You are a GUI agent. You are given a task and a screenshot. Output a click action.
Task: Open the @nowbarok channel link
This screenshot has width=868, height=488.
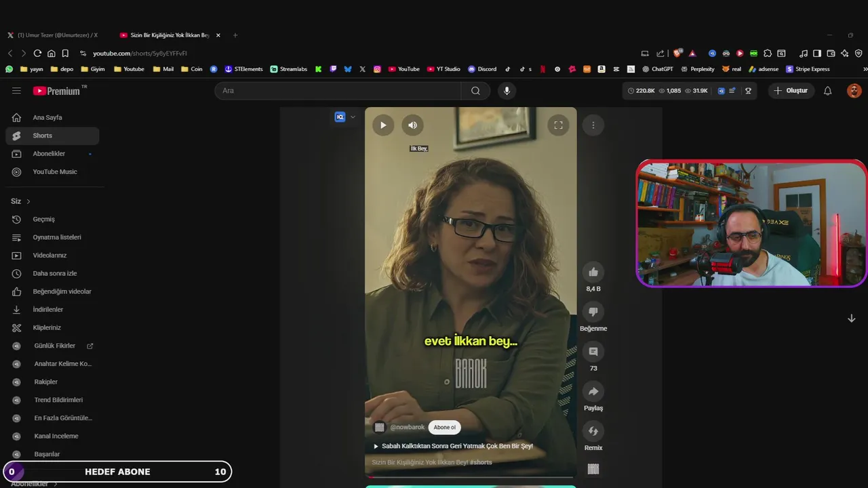408,427
